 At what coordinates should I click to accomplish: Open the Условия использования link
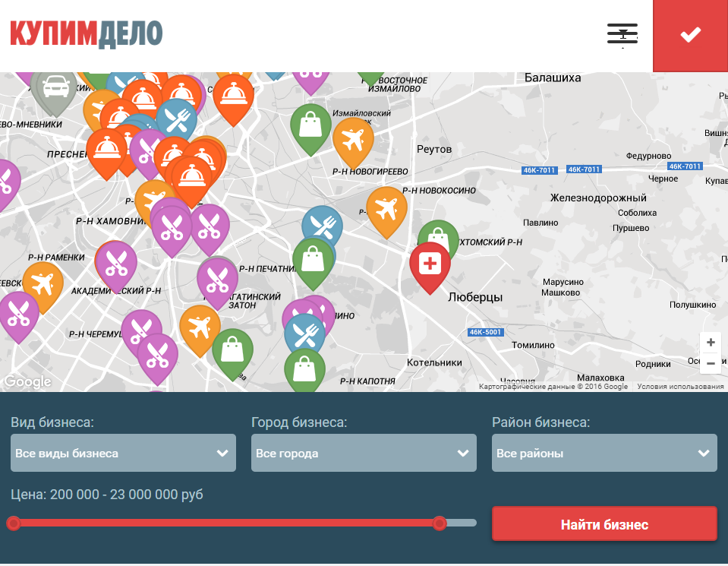coord(680,386)
